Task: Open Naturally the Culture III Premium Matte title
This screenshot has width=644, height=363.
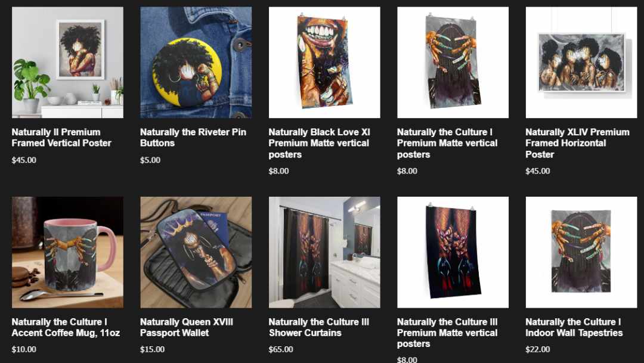Action: click(447, 333)
